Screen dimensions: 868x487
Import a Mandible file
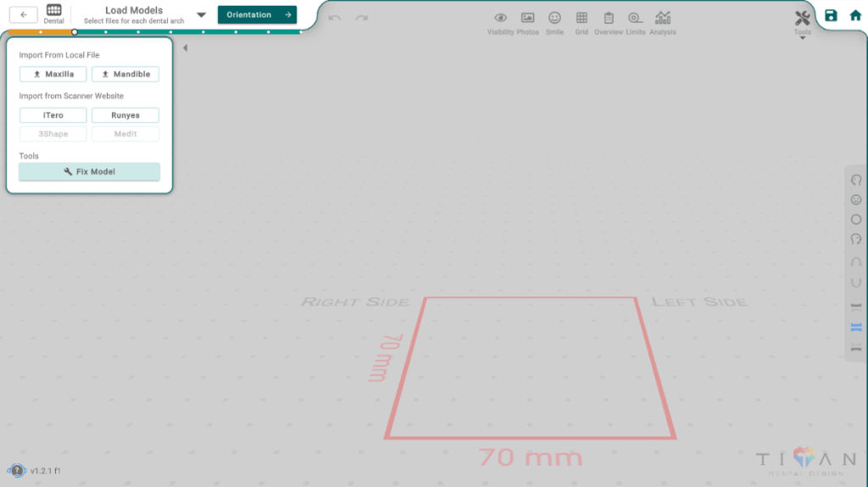pos(125,75)
